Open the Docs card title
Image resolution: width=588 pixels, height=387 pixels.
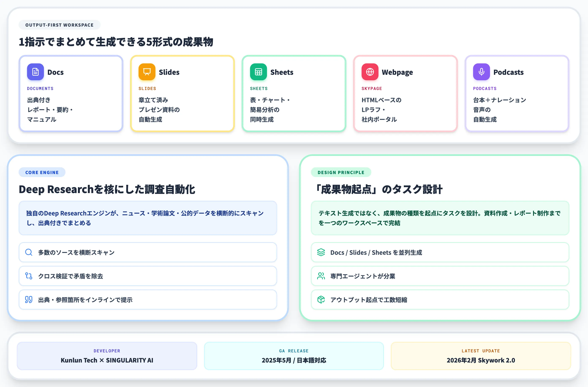click(55, 72)
